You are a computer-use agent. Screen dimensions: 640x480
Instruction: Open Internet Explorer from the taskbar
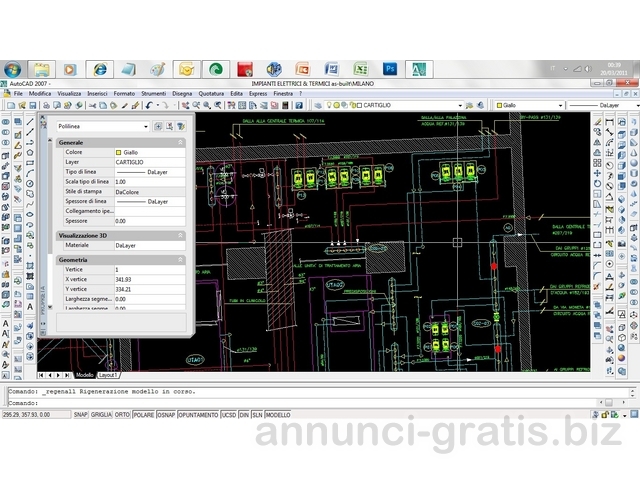[100, 69]
